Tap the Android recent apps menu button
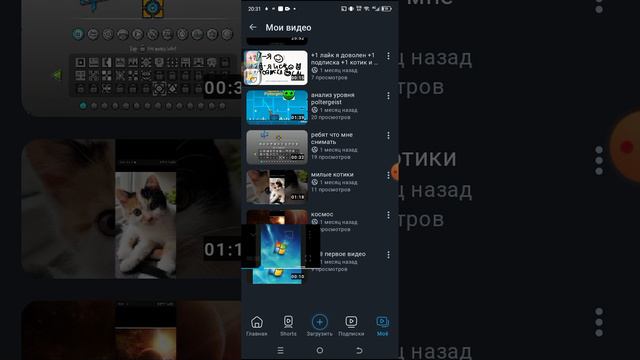The height and width of the screenshot is (360, 640). pyautogui.click(x=280, y=350)
